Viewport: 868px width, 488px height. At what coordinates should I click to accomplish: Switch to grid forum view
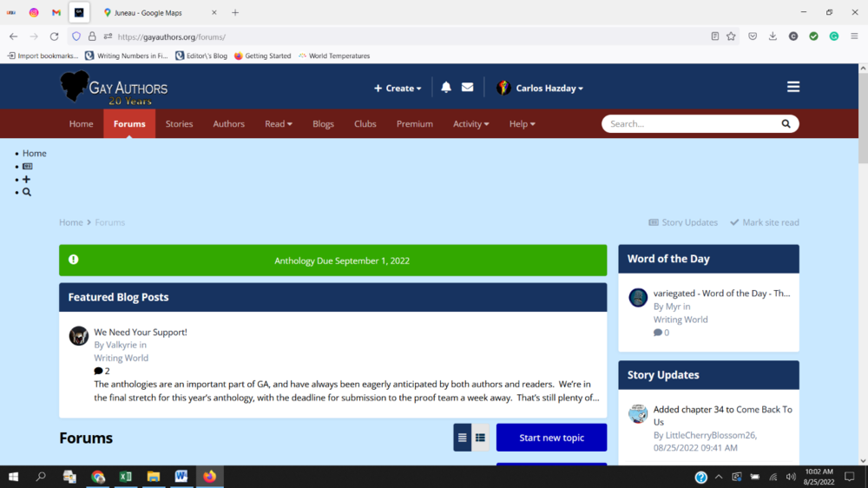click(480, 438)
